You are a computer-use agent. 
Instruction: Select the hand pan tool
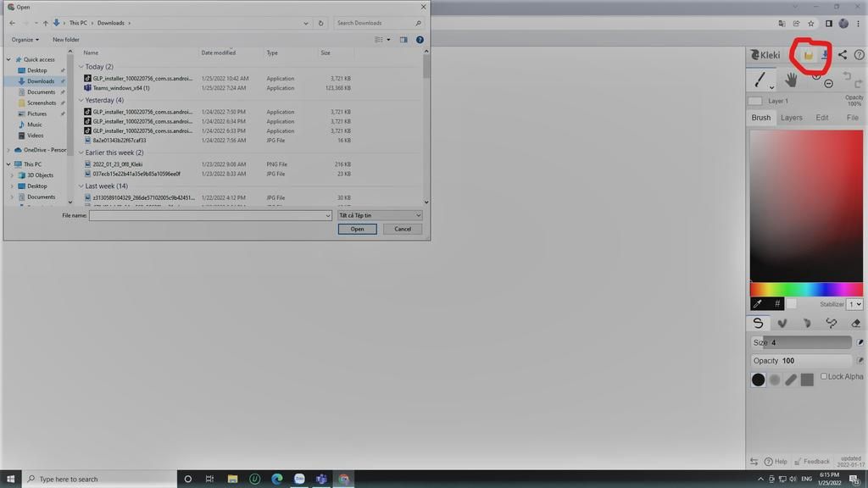coord(791,80)
